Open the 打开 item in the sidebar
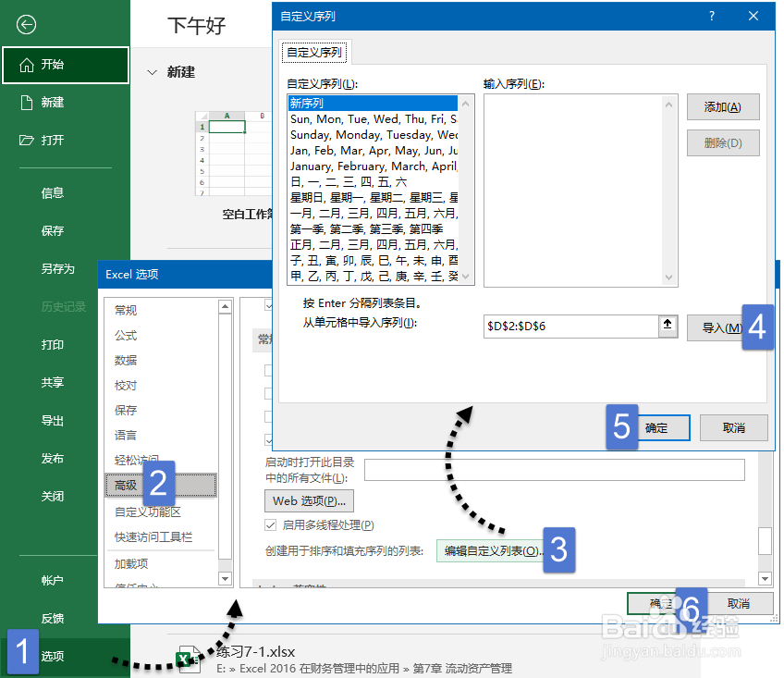 pyautogui.click(x=52, y=140)
